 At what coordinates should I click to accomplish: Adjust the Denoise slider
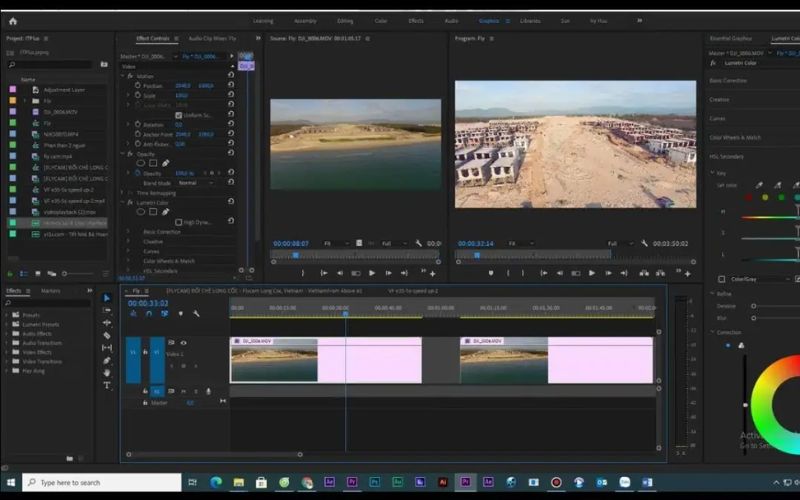(754, 306)
